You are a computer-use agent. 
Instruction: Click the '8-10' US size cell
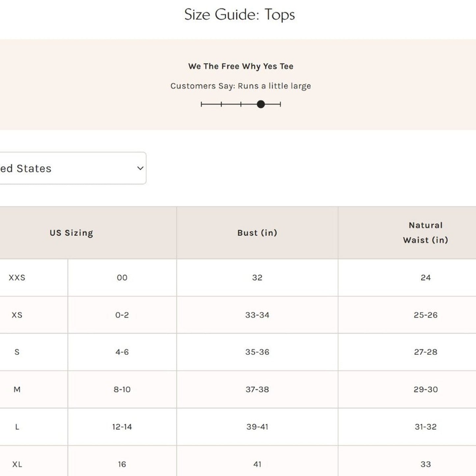[x=122, y=389]
